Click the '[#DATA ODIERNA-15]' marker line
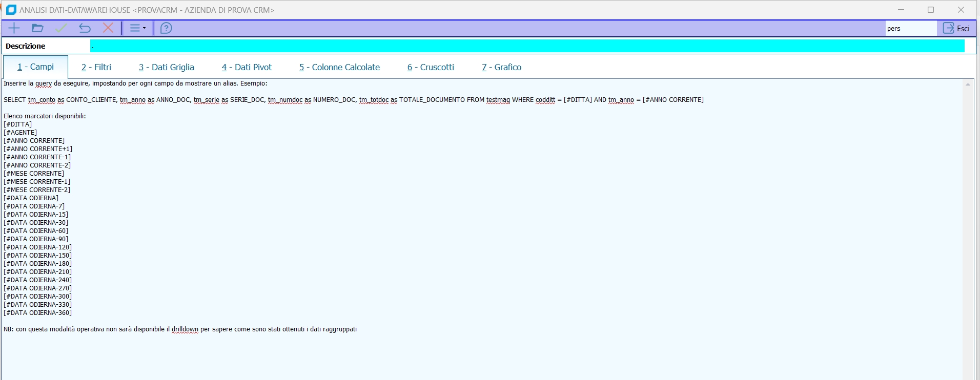 click(x=36, y=215)
